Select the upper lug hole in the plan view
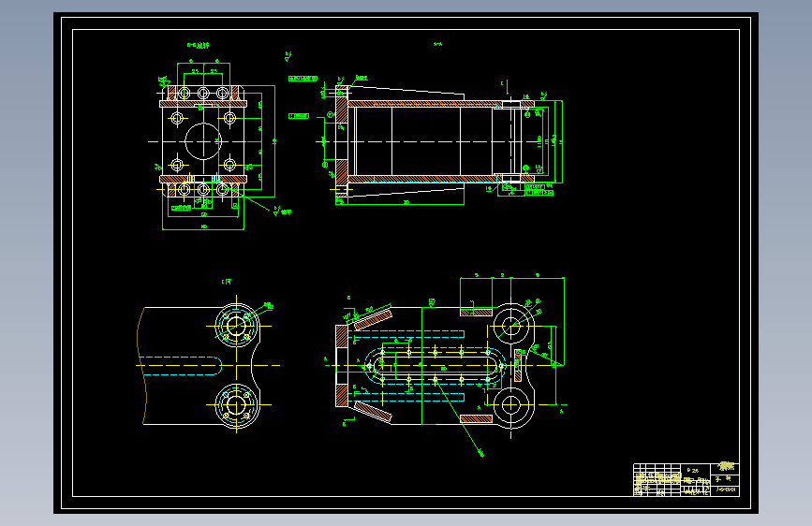 [x=511, y=326]
